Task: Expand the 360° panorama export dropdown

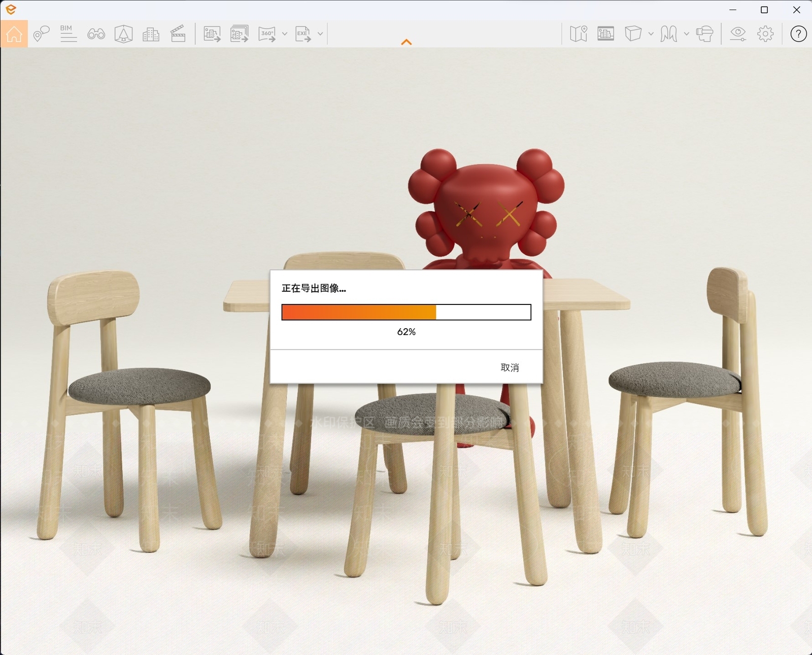Action: [x=285, y=34]
